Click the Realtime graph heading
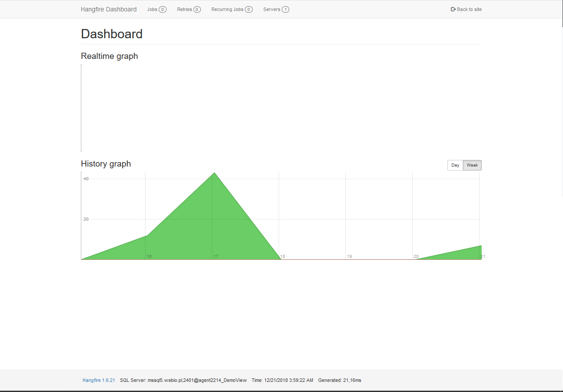This screenshot has height=392, width=563. [x=109, y=56]
